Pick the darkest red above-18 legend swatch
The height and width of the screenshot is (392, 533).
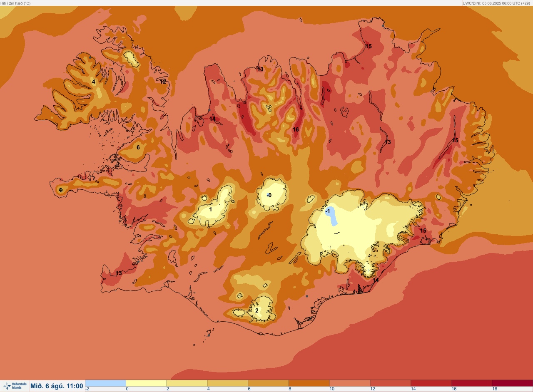coord(513,383)
